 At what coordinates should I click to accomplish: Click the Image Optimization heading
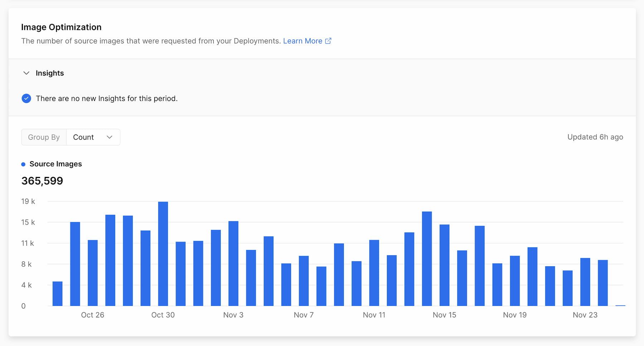tap(61, 27)
